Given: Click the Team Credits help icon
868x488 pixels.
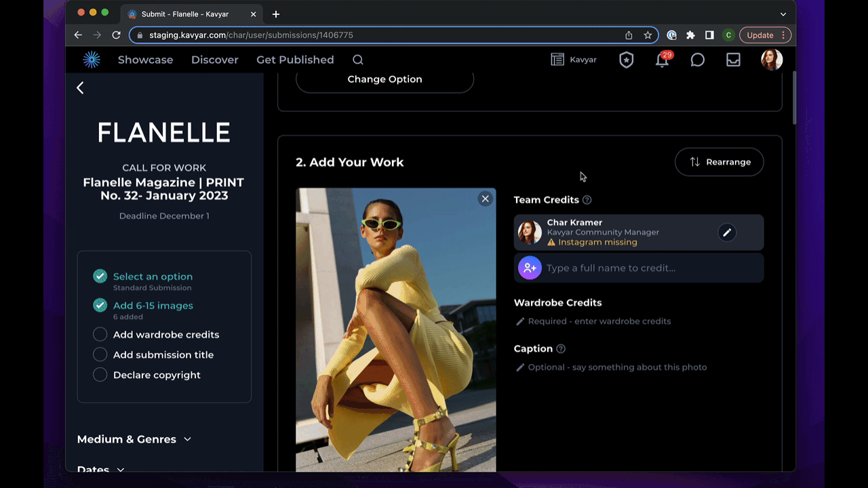Looking at the screenshot, I should coord(587,200).
